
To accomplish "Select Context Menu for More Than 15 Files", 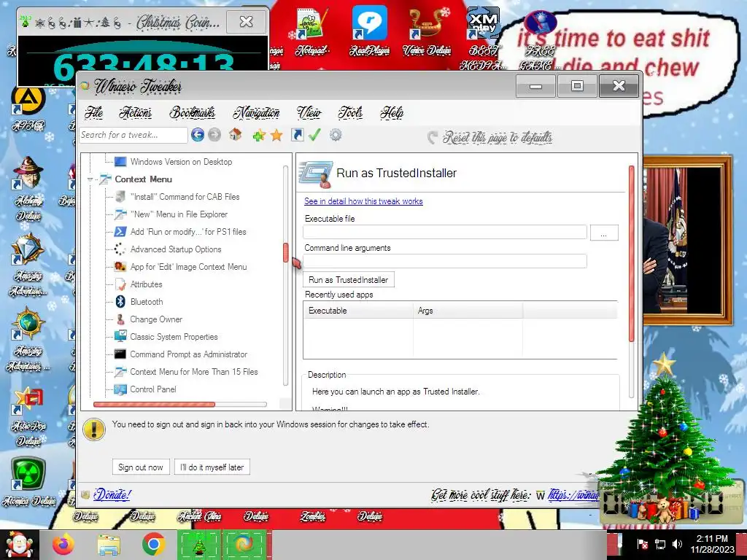I will [193, 372].
